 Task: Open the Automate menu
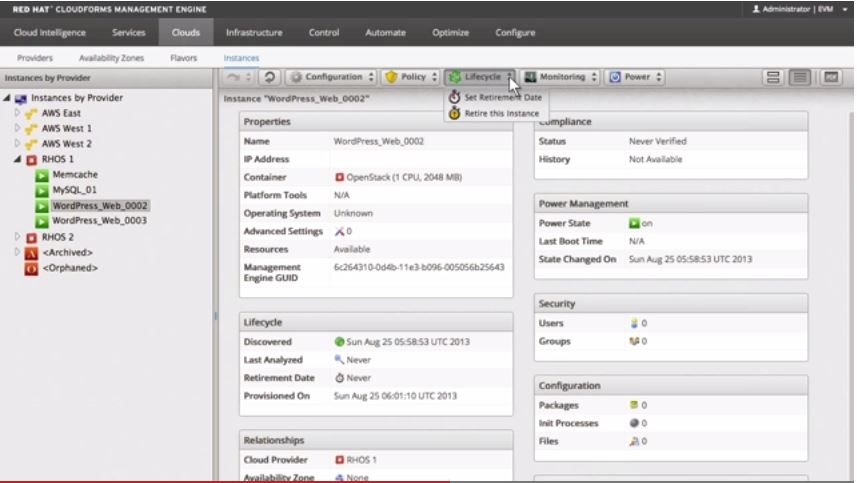385,33
